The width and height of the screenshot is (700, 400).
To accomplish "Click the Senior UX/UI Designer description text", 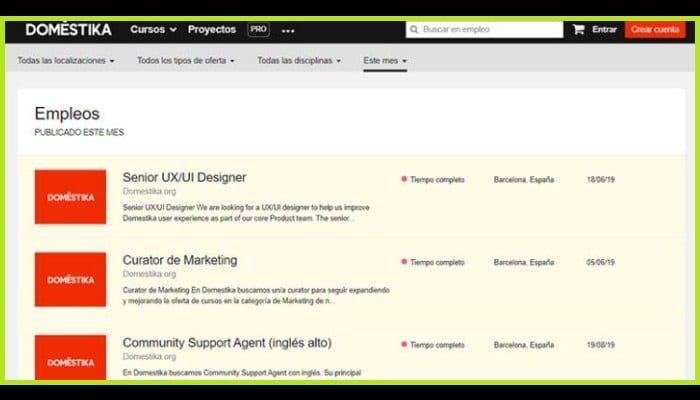I will (246, 213).
